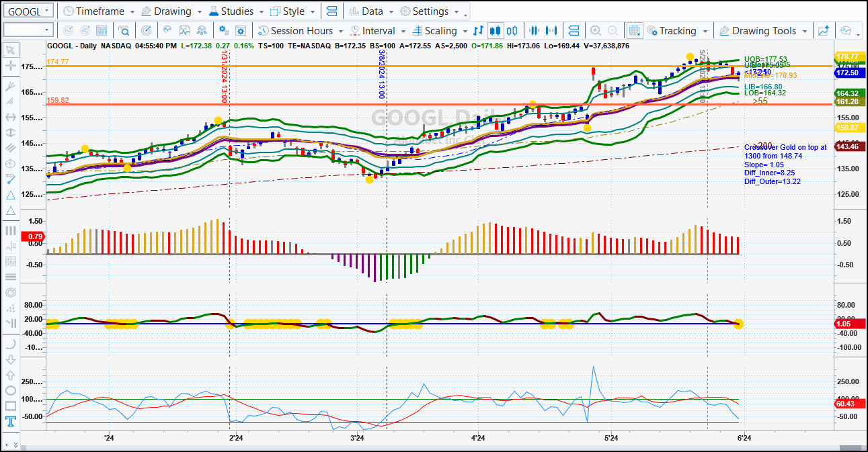Open the Studies menu
The width and height of the screenshot is (868, 452).
[x=237, y=11]
